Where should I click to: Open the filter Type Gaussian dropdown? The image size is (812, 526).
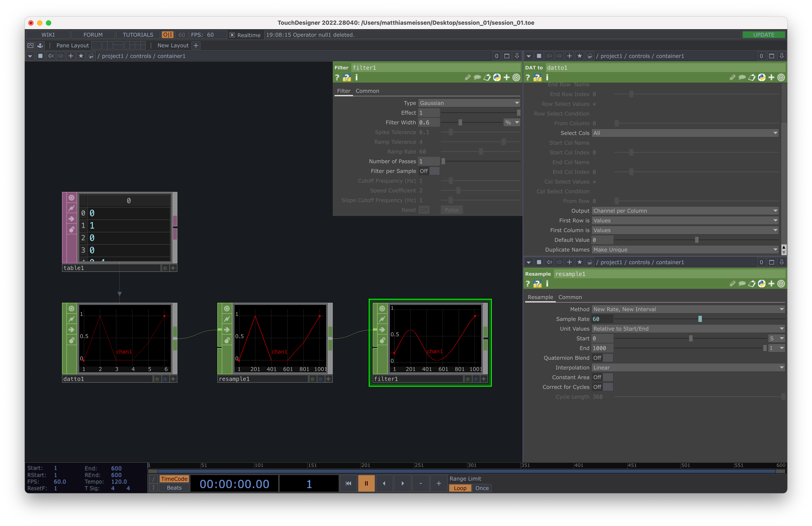click(469, 103)
